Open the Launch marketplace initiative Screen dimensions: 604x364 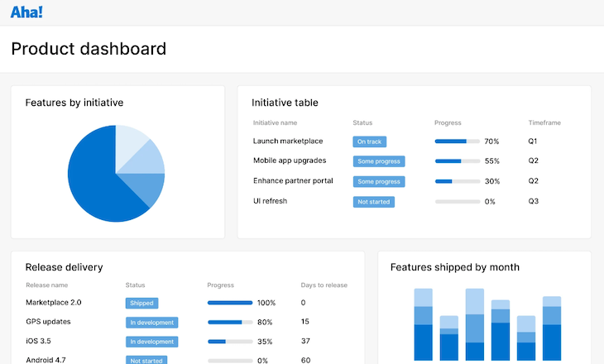pos(288,141)
